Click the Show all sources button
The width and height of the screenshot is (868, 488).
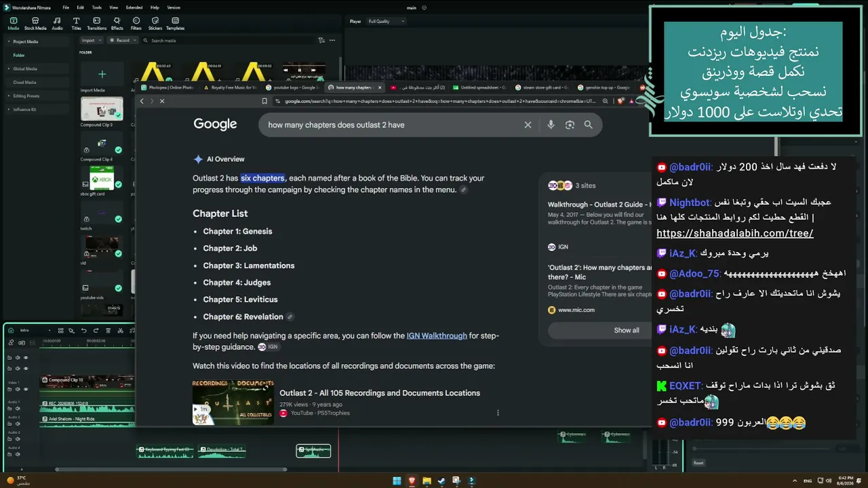[626, 330]
